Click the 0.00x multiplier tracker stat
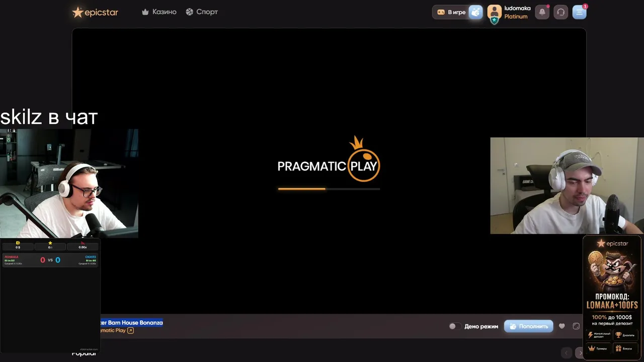644x362 pixels. [83, 245]
